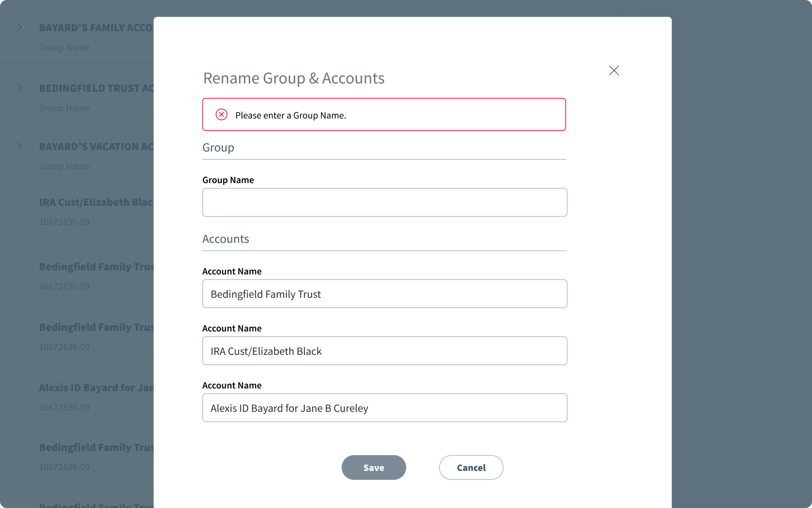Screen dimensions: 812x508
Task: Select BAYARD'S VACATION background list title
Action: coord(96,146)
